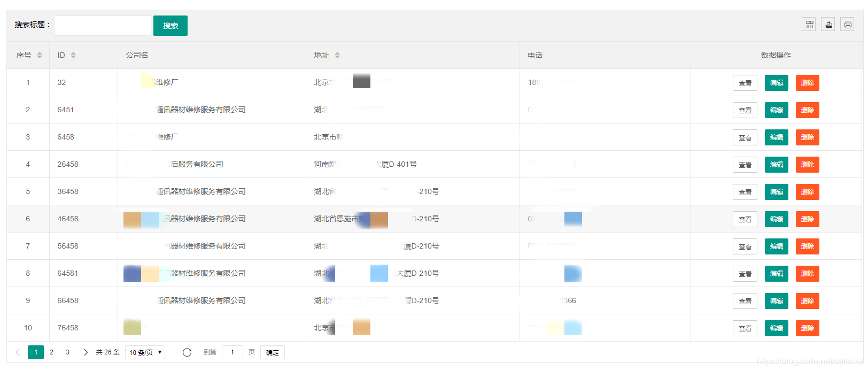868x371 pixels.
Task: Delete the row with ID 32
Action: [x=808, y=83]
